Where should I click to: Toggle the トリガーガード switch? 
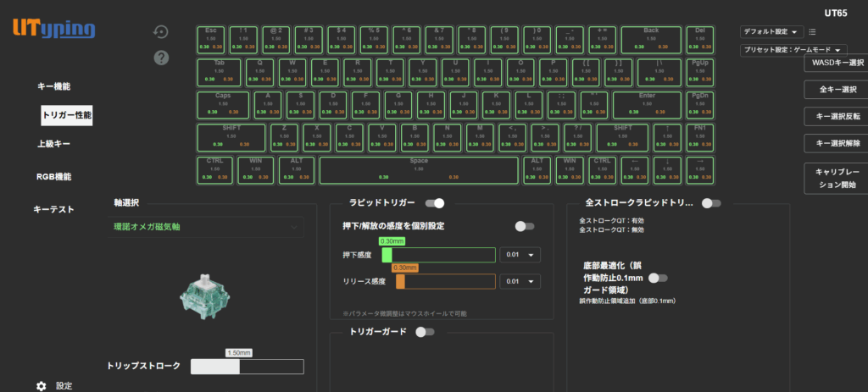click(x=425, y=332)
